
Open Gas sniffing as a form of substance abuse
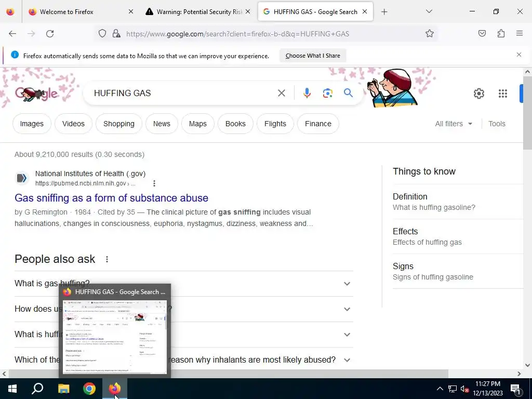111,198
